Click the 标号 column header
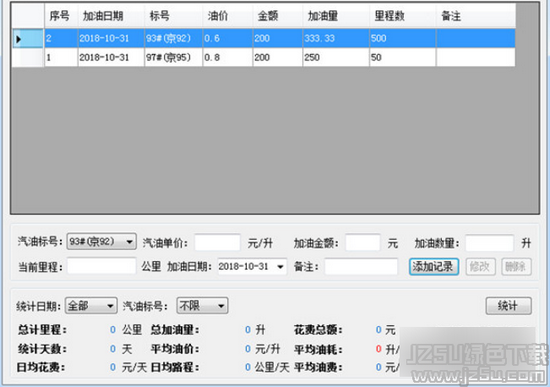This screenshot has height=387, width=550. (174, 16)
